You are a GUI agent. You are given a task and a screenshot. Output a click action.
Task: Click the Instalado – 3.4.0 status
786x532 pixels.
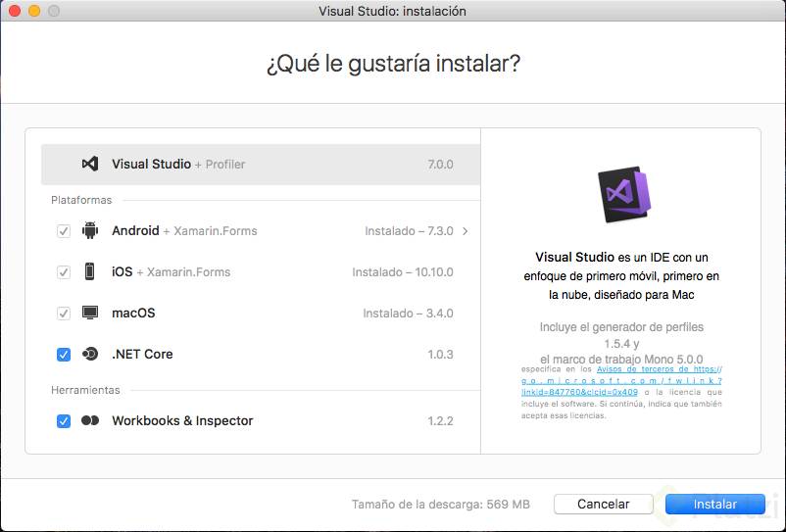(x=408, y=314)
